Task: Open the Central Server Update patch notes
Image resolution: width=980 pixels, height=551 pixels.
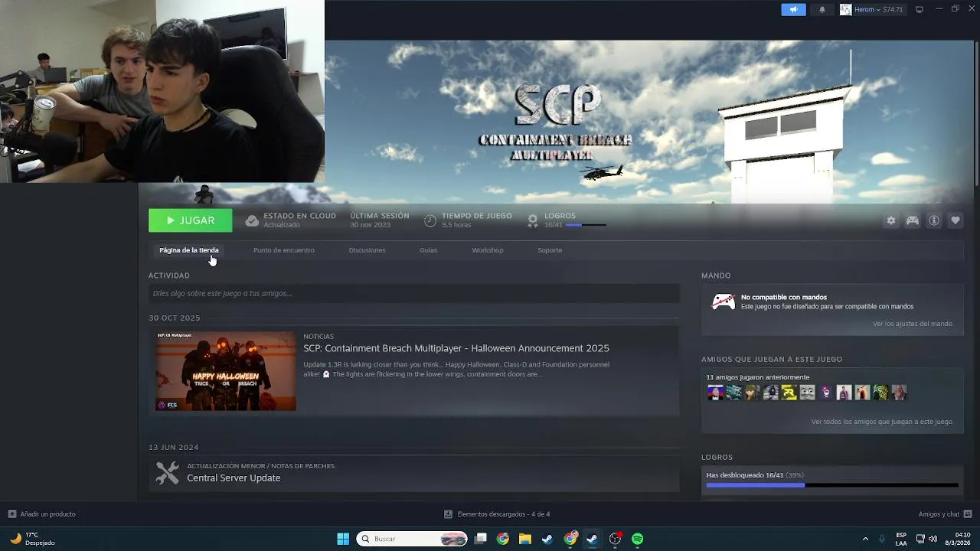Action: [x=234, y=478]
